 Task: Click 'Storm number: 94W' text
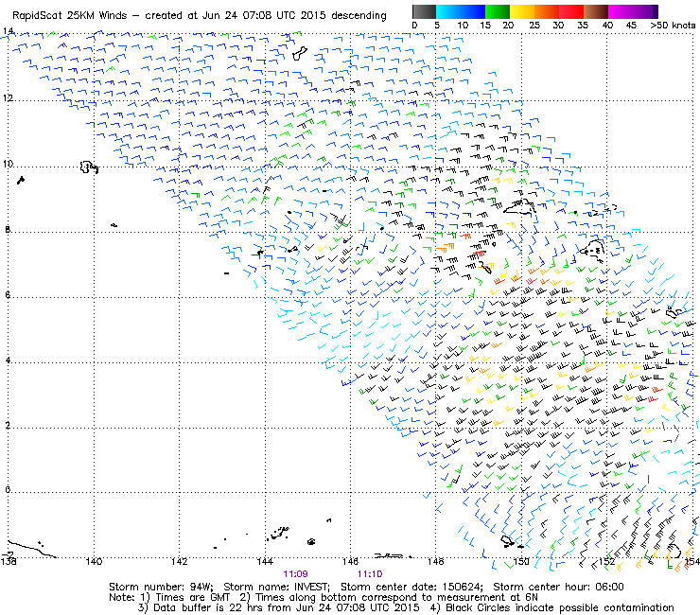click(161, 587)
